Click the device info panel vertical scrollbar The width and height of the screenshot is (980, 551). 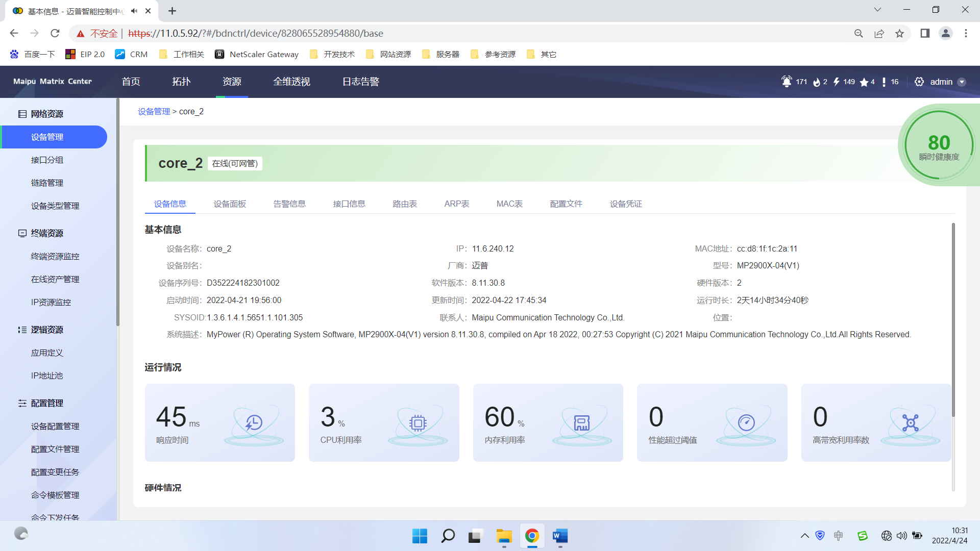(953, 319)
